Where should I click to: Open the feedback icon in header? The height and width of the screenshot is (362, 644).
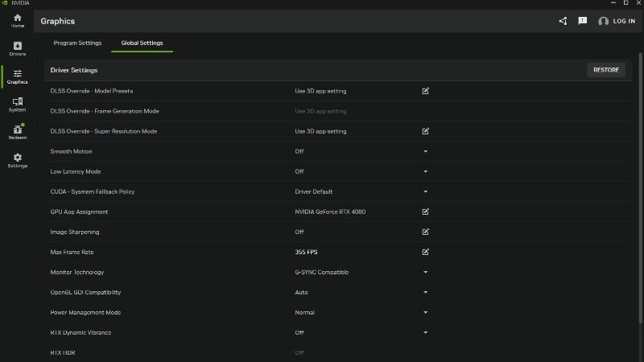tap(582, 21)
